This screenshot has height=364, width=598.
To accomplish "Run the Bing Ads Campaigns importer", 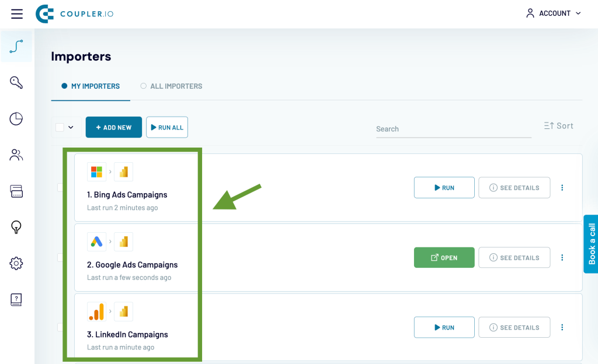I will coord(444,188).
